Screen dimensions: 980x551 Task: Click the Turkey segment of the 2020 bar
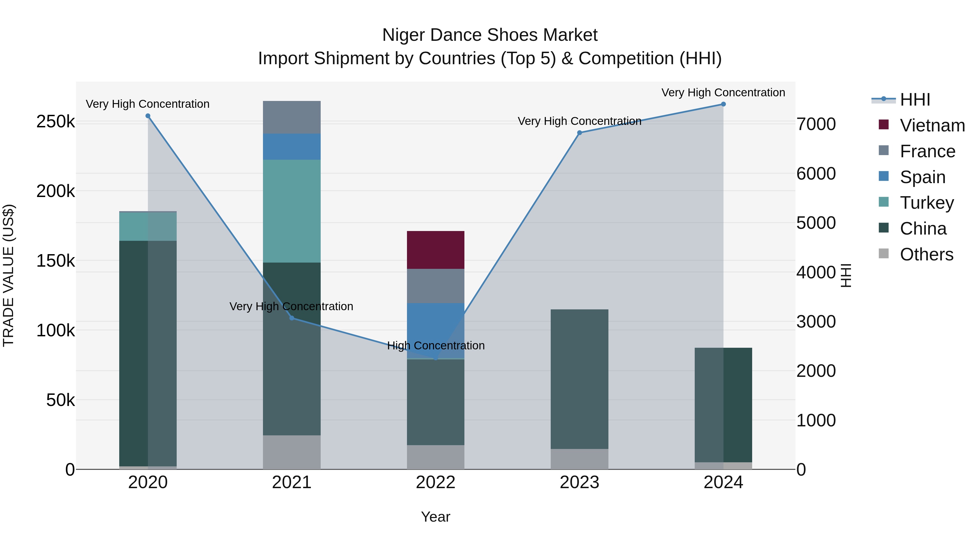point(148,226)
